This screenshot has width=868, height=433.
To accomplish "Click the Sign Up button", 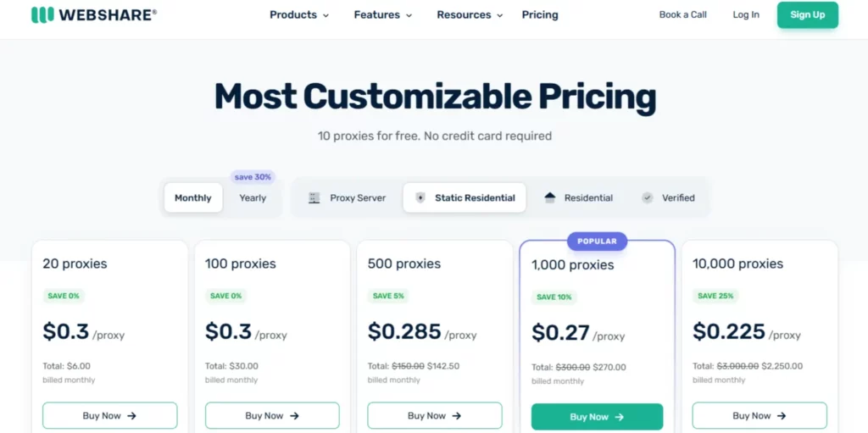I will [x=807, y=14].
